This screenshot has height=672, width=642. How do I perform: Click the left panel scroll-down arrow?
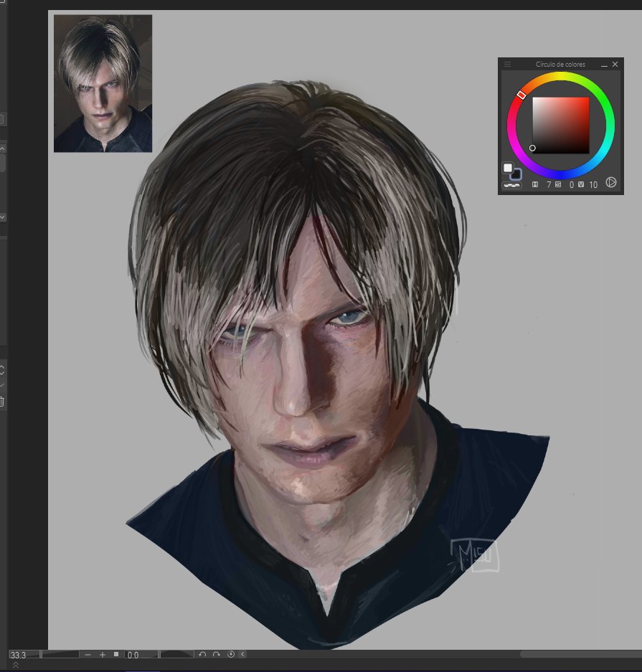pos(2,217)
